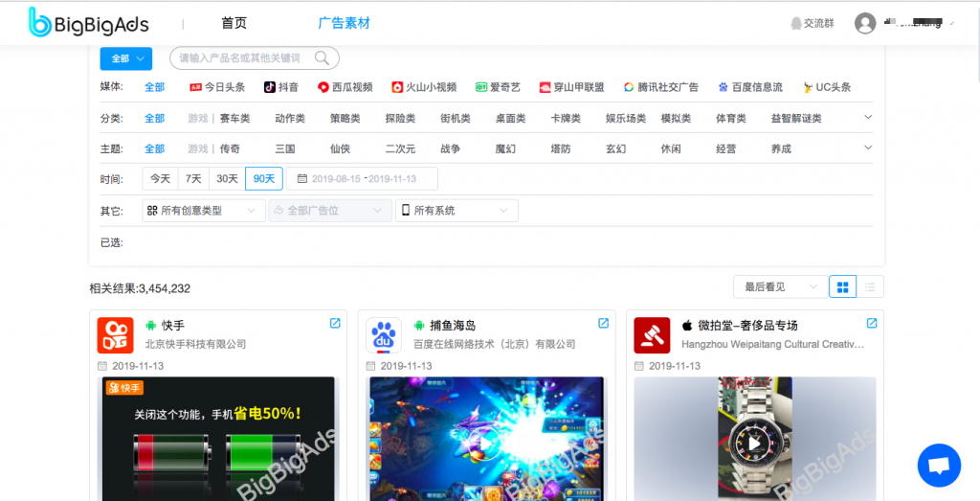Select 全部 in the 媒体 row
The height and width of the screenshot is (501, 980).
154,87
